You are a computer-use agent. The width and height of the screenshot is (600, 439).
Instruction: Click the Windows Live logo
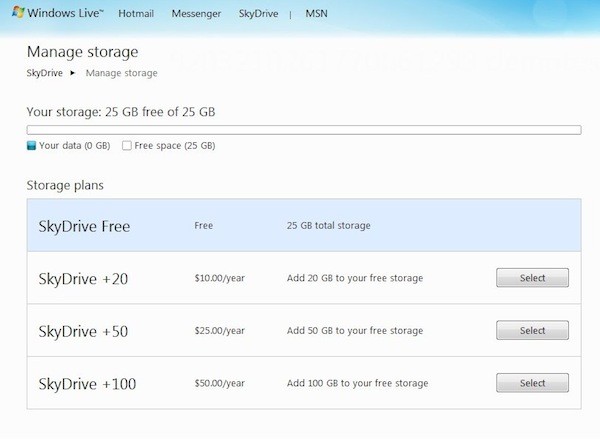click(x=57, y=13)
